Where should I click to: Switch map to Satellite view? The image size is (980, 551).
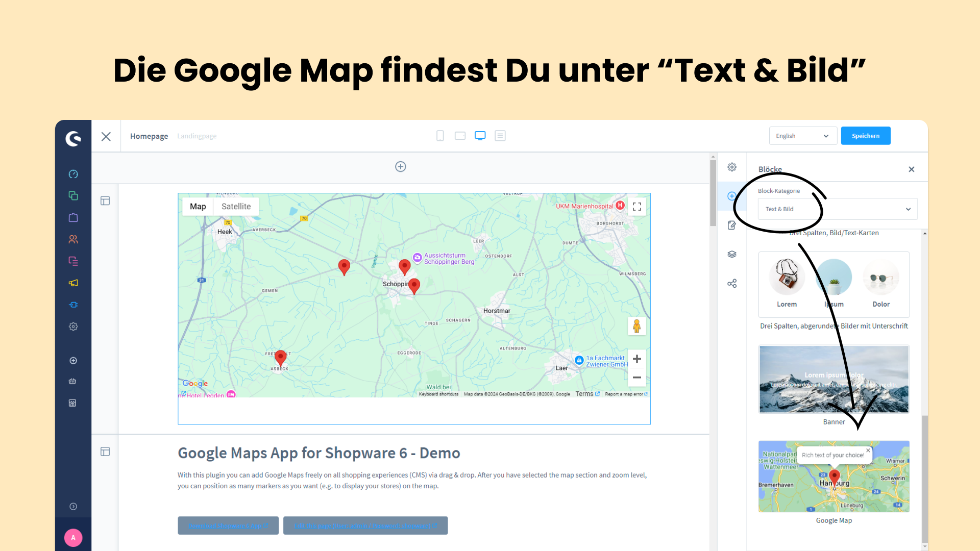click(x=236, y=207)
